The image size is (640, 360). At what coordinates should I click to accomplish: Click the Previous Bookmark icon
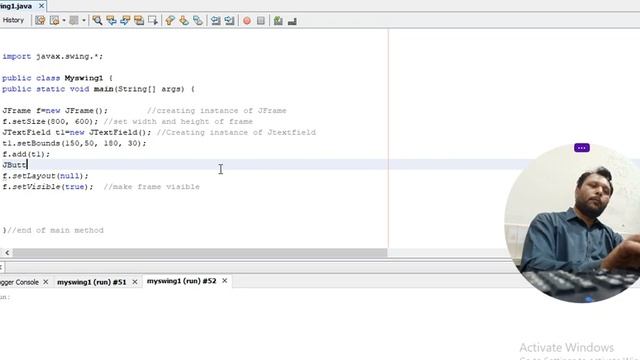click(170, 20)
